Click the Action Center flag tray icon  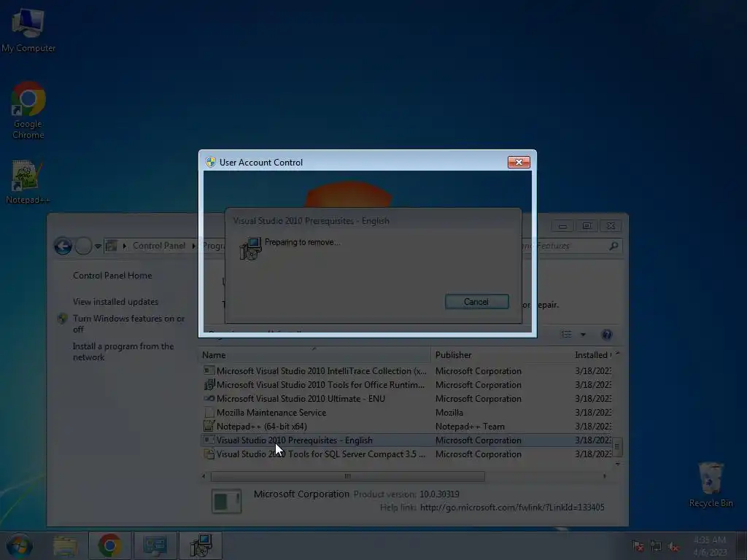(638, 546)
